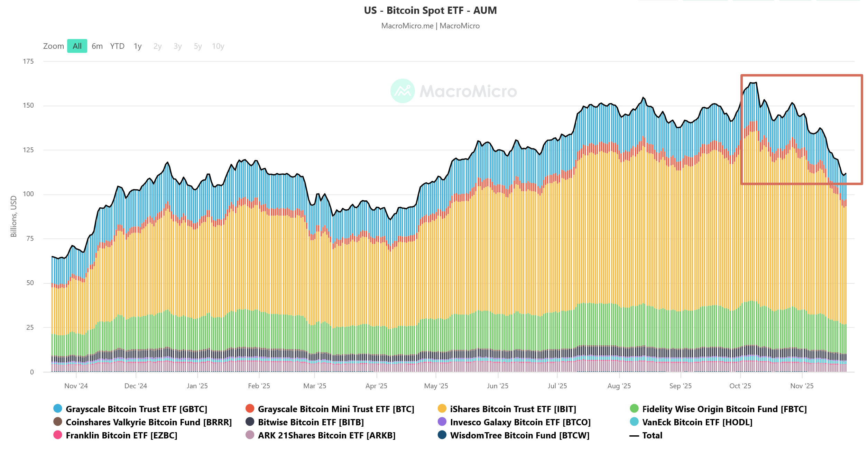The image size is (868, 454).
Task: Click the blue GBTC legend dot icon
Action: pos(58,409)
